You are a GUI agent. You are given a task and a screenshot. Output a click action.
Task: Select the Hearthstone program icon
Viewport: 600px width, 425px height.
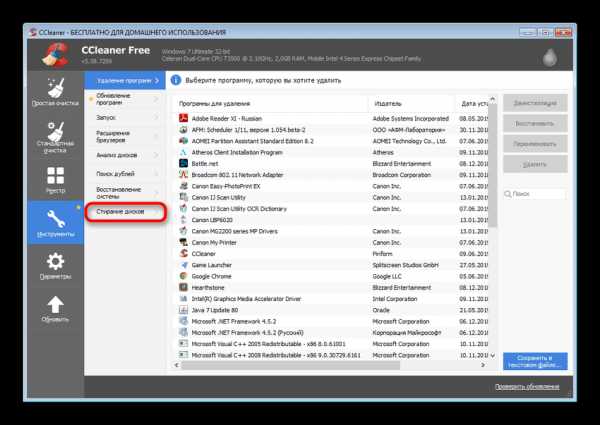coord(184,287)
